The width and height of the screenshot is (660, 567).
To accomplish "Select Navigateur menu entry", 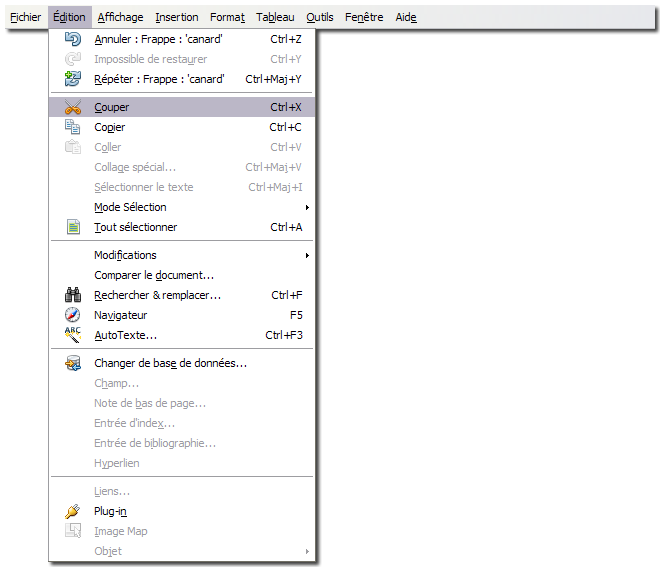I will pos(182,315).
